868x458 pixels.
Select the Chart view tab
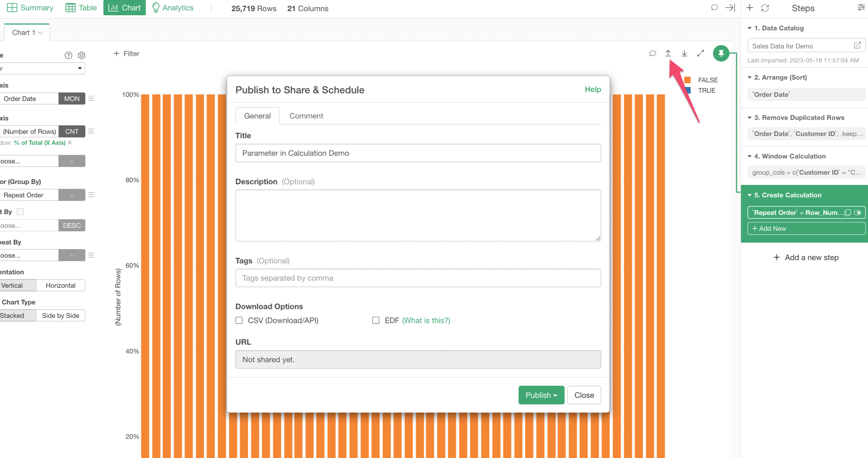point(124,7)
